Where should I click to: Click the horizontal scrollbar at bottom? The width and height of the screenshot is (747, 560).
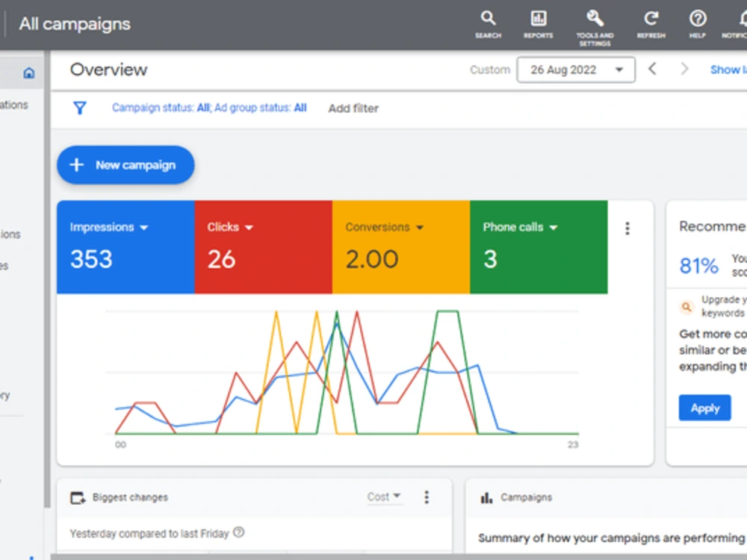tap(398, 557)
